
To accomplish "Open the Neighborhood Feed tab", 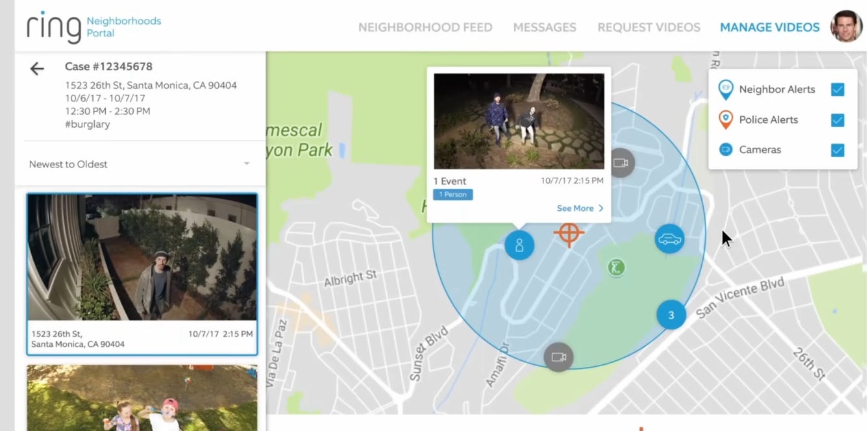I will (425, 27).
